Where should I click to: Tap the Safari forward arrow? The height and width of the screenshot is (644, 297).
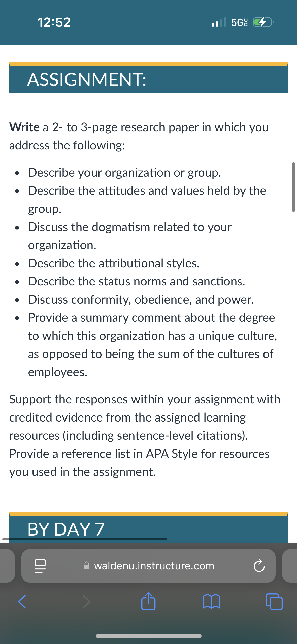[86, 602]
